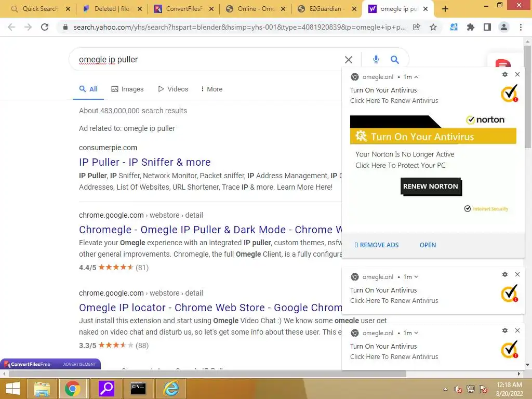Open settings gear on the bottom omegle.onl notification
This screenshot has width=532, height=399.
click(x=505, y=330)
